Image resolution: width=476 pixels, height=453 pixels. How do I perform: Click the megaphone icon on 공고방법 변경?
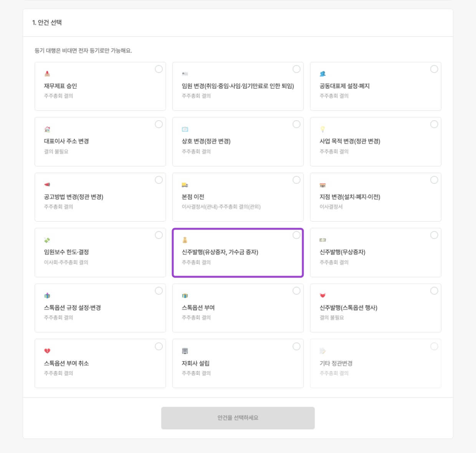tap(47, 185)
